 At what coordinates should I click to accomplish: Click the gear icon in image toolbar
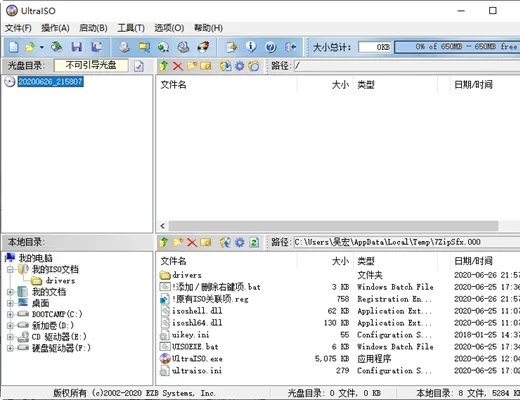(x=240, y=66)
